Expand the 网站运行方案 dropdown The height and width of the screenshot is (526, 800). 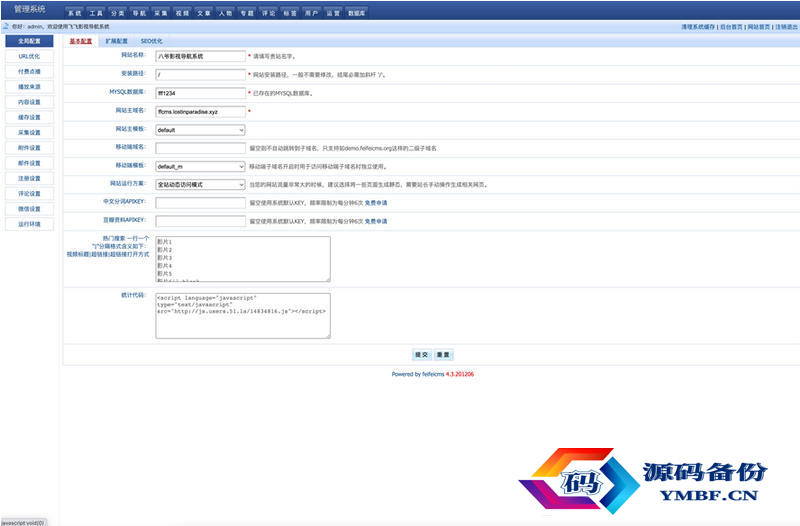[x=200, y=185]
